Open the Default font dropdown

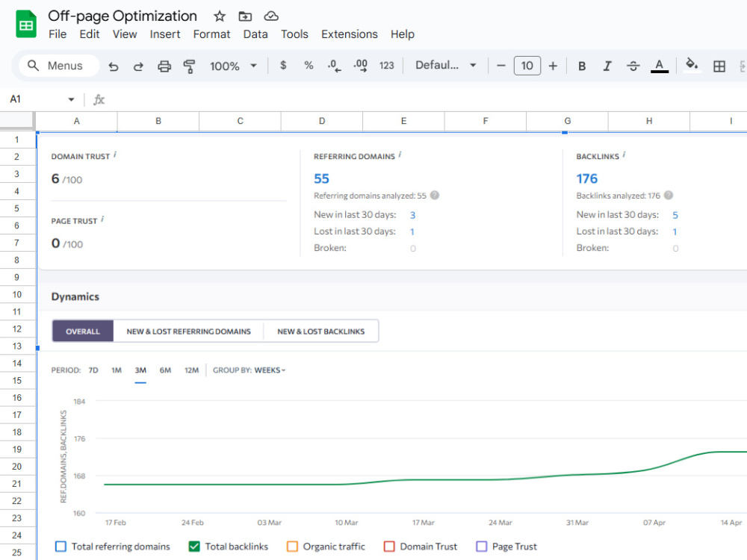[445, 65]
